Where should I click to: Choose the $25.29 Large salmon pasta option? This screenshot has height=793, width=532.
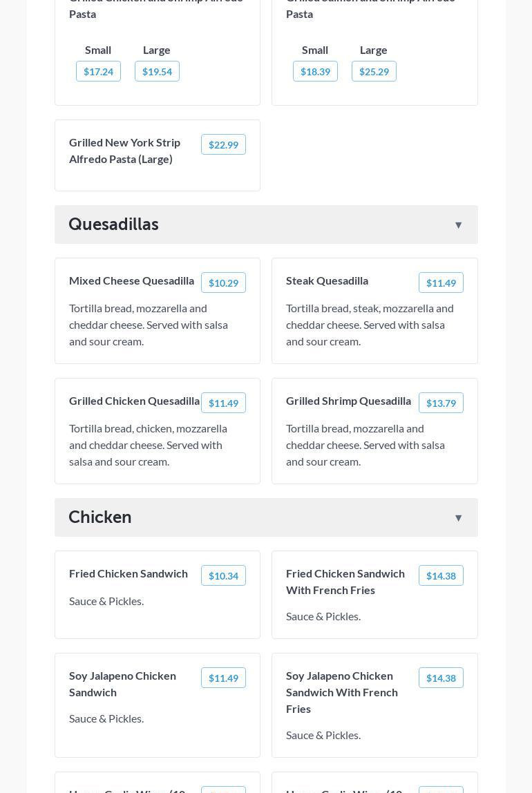[x=374, y=71]
